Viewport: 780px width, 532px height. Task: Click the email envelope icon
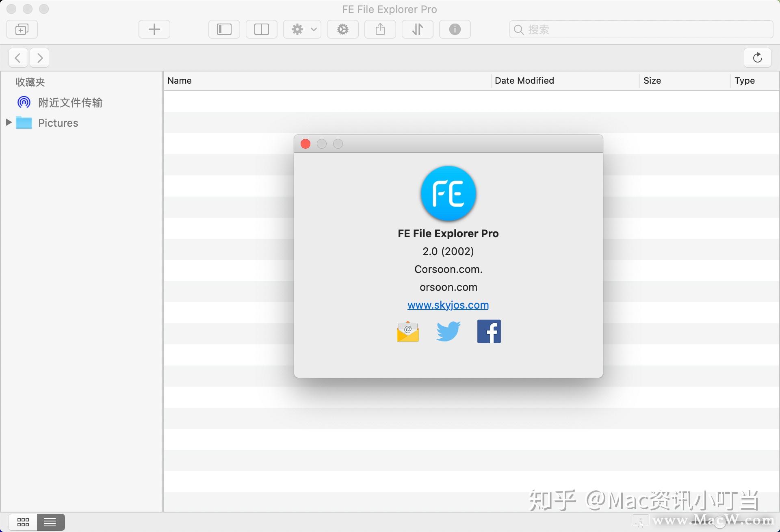click(408, 331)
